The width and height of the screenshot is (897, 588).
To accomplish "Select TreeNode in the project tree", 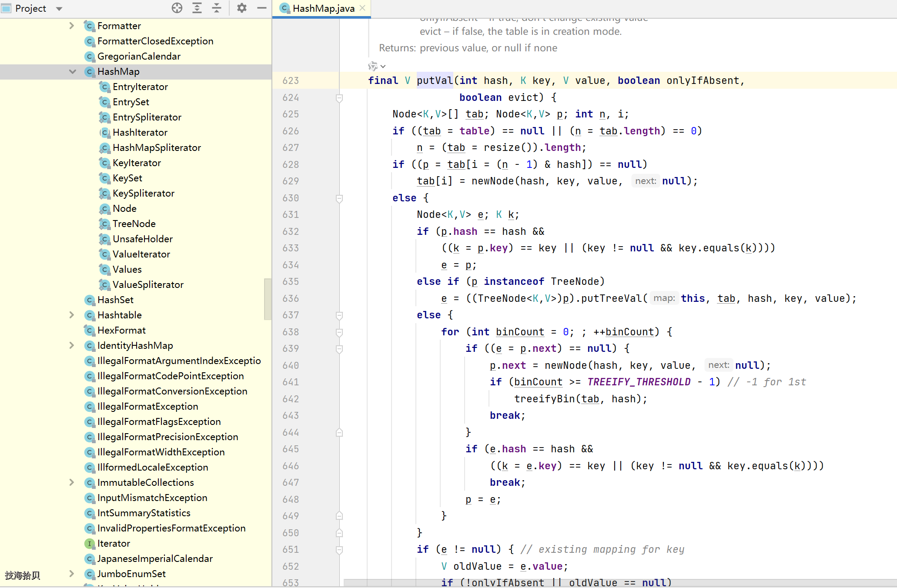I will 134,224.
